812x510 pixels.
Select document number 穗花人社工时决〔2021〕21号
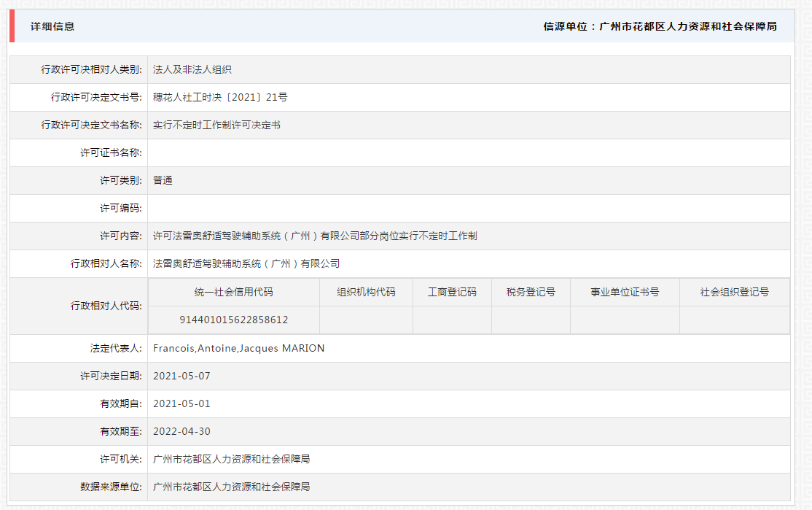point(220,97)
